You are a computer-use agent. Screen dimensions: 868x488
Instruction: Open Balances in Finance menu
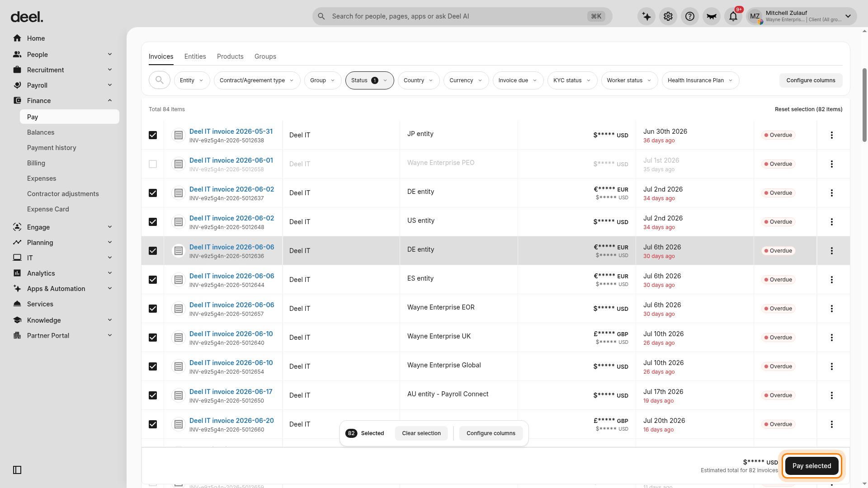(x=41, y=132)
